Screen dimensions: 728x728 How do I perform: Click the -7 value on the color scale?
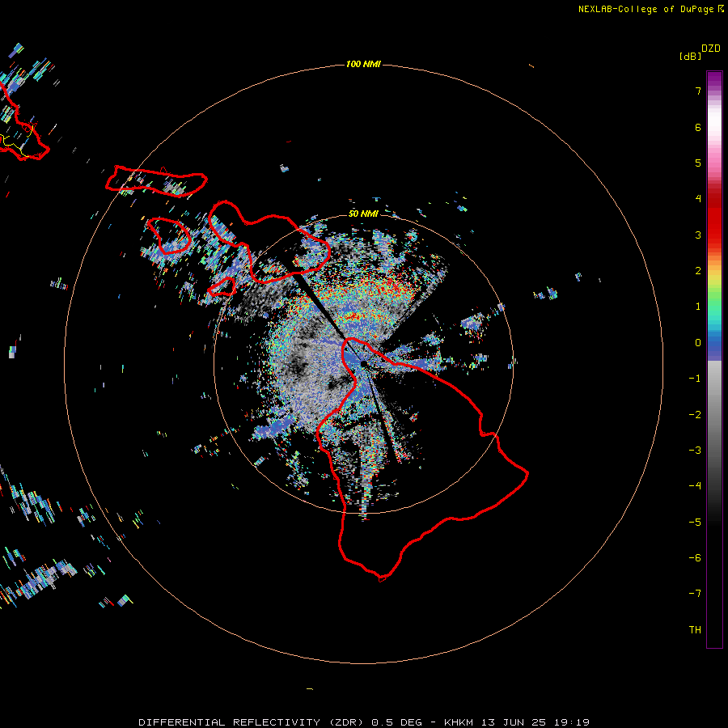pos(695,594)
